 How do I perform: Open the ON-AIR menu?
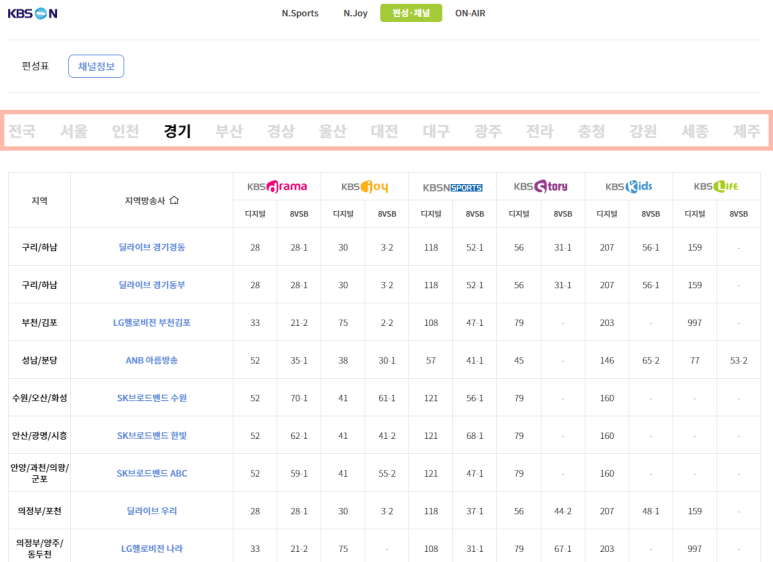[470, 13]
